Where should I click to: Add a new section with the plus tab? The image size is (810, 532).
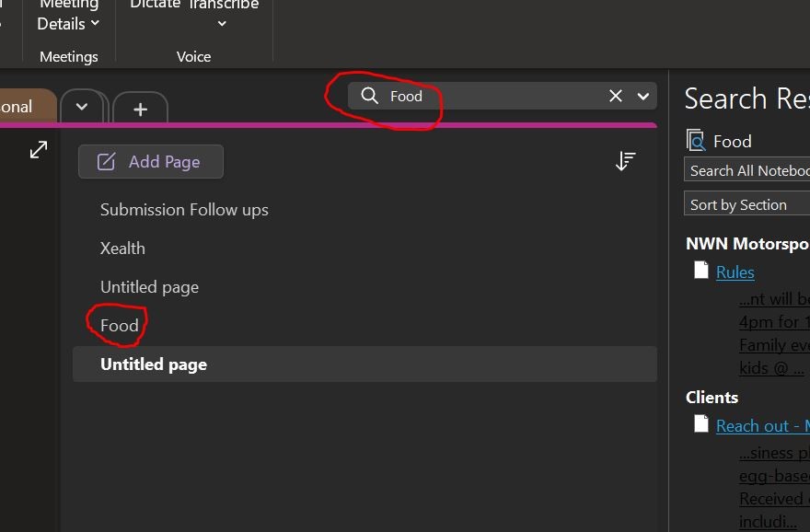coord(140,109)
